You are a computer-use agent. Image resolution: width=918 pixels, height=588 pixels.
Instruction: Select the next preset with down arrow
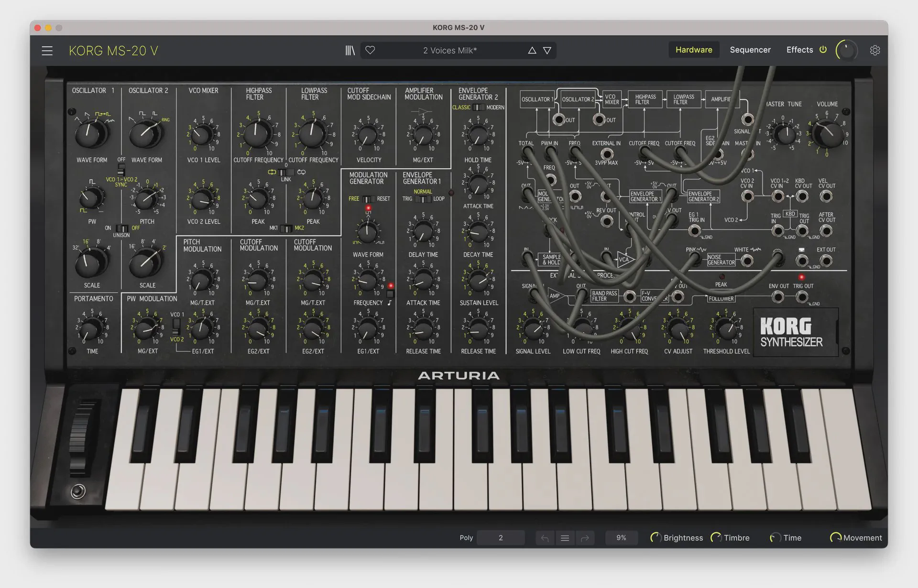coord(547,50)
